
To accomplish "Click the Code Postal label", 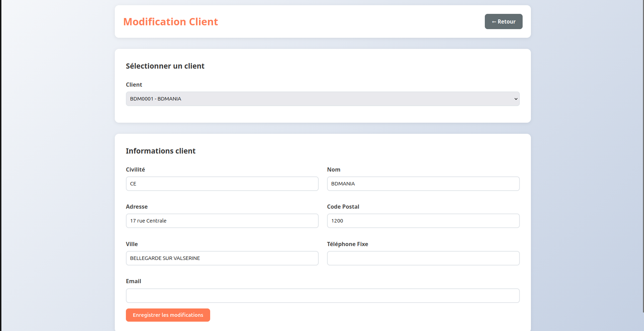I will click(x=343, y=206).
